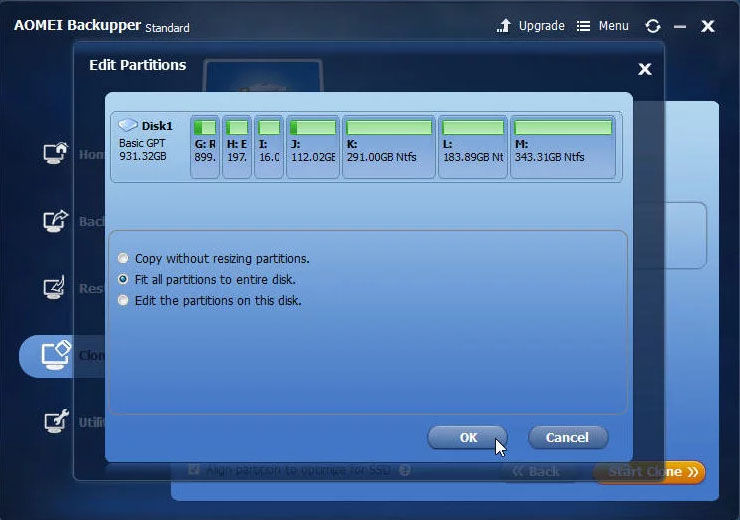Click the Disk1 Basic GPT label
The width and height of the screenshot is (740, 520).
(142, 143)
